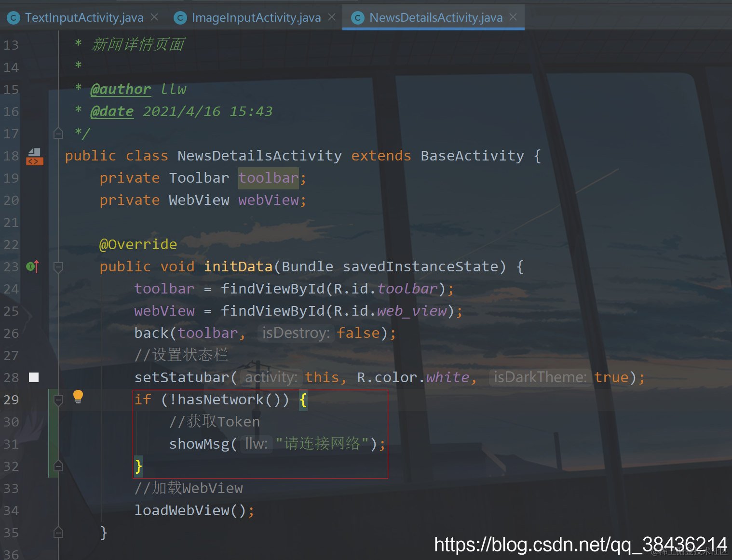Image resolution: width=732 pixels, height=560 pixels.
Task: Click the //加载WebView comment
Action: point(189,488)
